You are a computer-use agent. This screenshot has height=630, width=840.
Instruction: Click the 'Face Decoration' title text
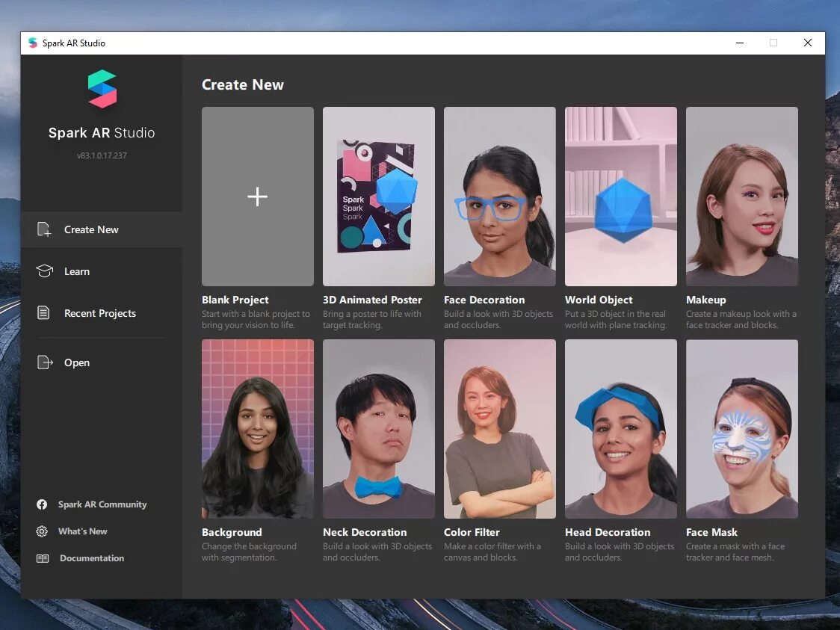(484, 300)
